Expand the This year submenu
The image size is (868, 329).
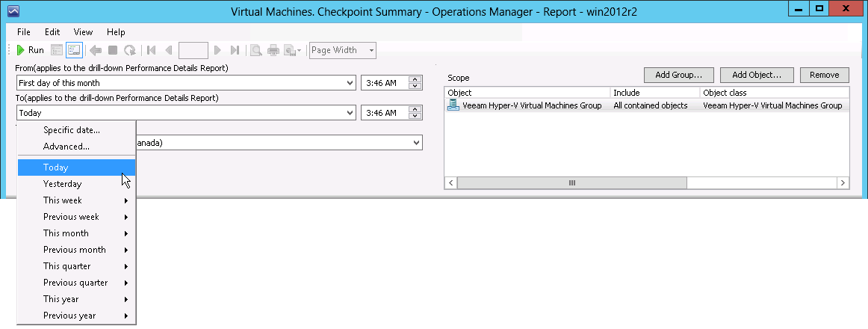76,299
